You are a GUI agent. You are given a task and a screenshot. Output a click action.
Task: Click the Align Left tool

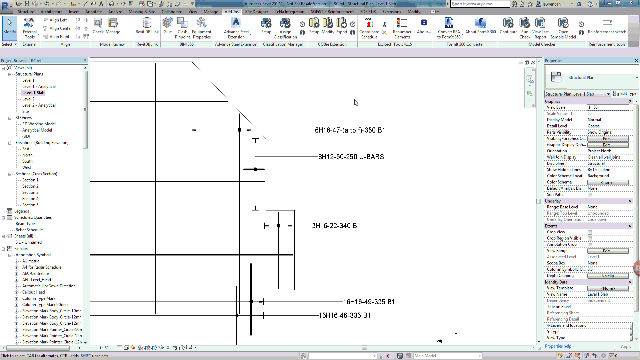56,20
